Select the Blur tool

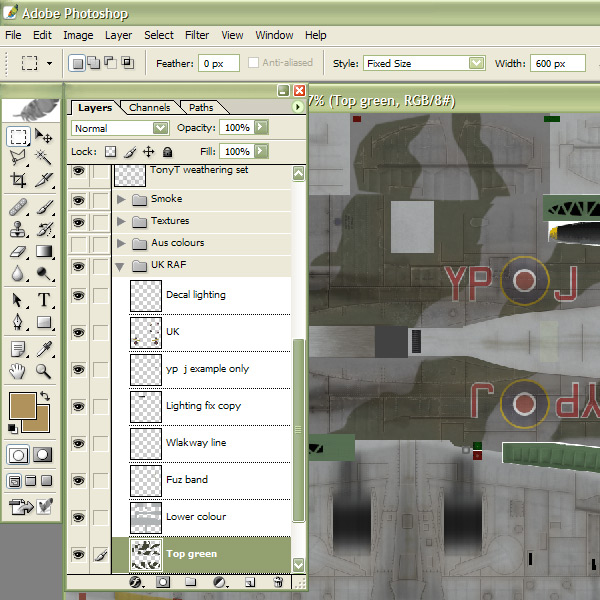coord(18,274)
